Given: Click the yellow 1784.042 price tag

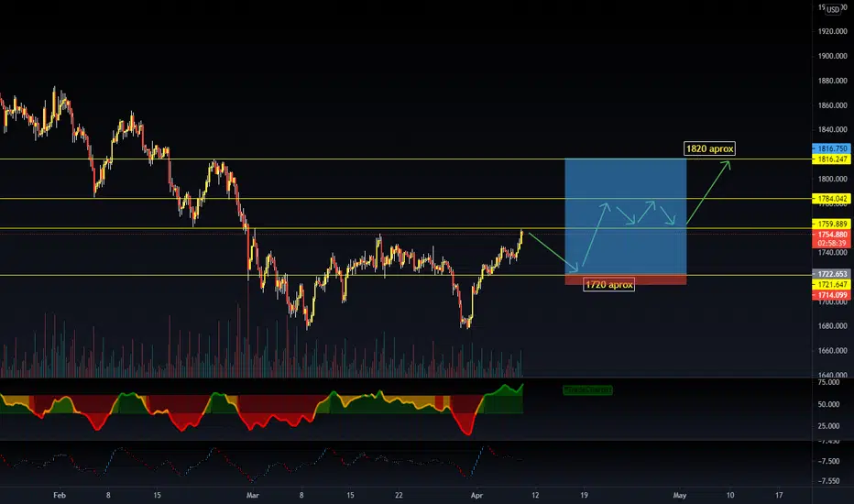Looking at the screenshot, I should pyautogui.click(x=830, y=199).
